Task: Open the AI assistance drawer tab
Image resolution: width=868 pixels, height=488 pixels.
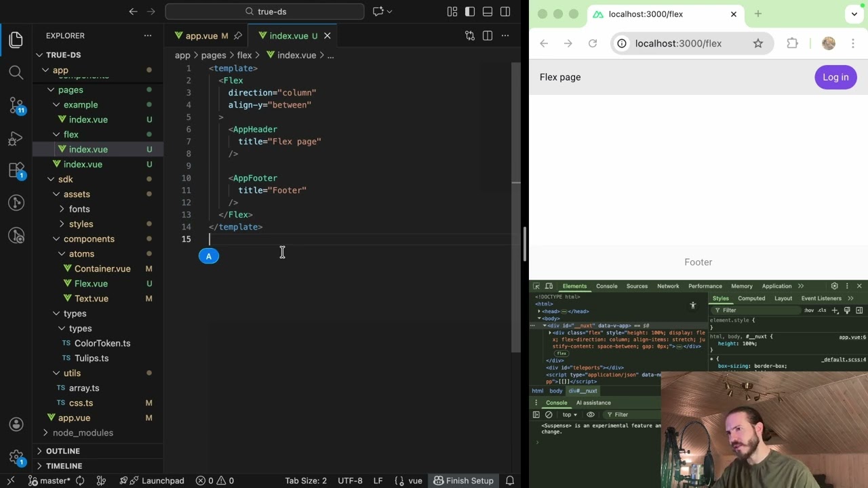Action: click(593, 403)
